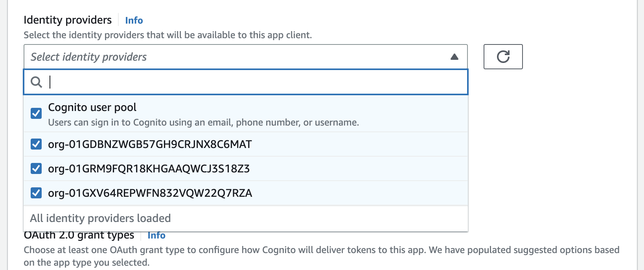Open Info link next to OAuth 2.0 grant types
This screenshot has height=270, width=644.
click(156, 235)
